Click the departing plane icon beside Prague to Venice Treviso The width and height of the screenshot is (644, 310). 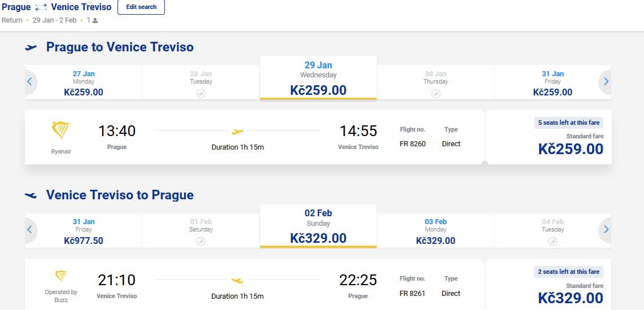(x=31, y=47)
